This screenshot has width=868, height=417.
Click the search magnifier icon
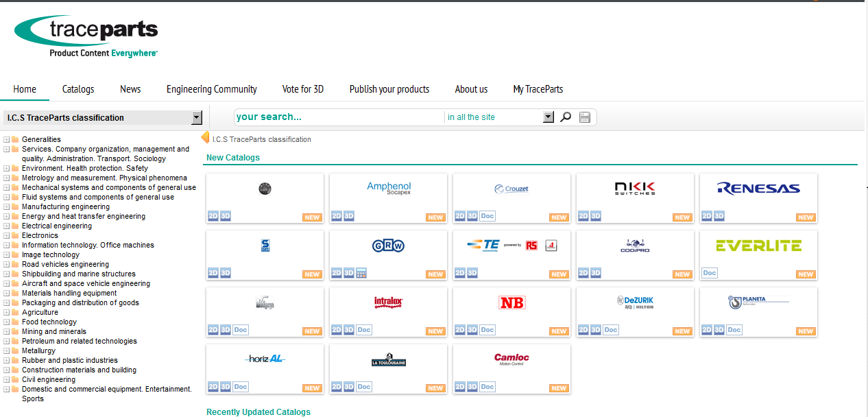point(566,117)
